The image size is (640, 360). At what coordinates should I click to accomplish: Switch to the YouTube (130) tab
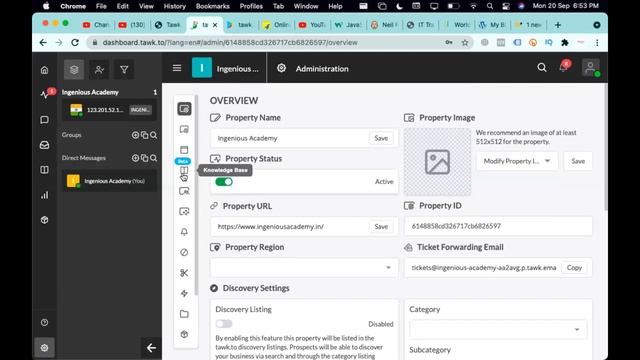(x=131, y=25)
